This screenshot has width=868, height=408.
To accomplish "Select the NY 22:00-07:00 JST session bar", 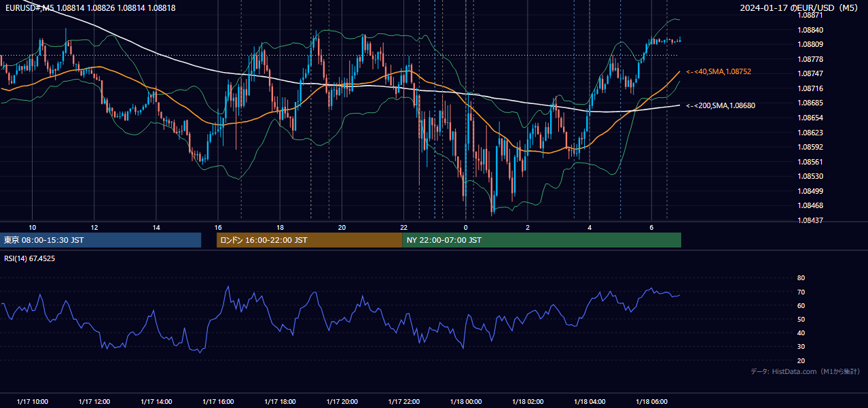I will [x=542, y=240].
